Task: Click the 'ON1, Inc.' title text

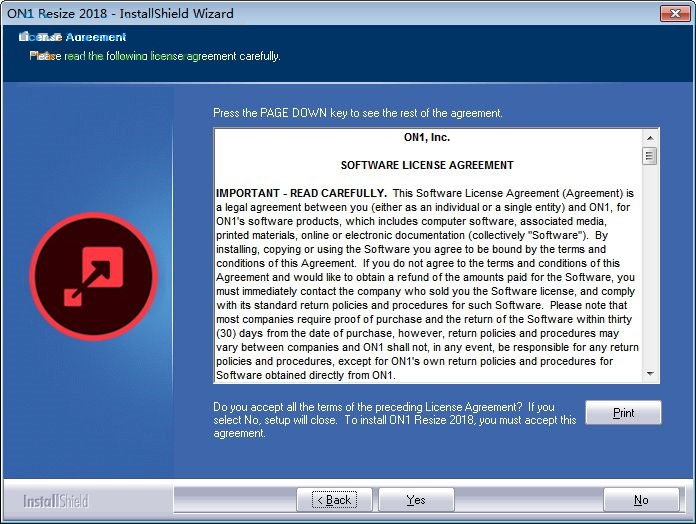Action: point(427,137)
